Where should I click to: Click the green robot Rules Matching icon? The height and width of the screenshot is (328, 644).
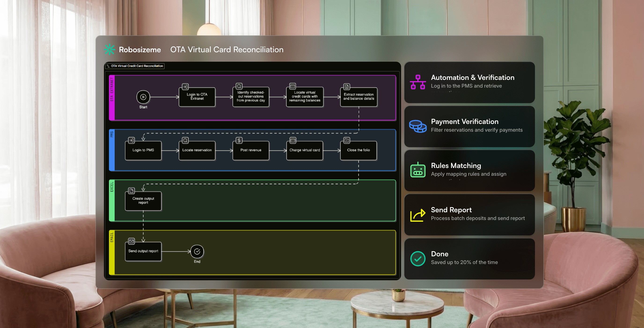click(x=417, y=170)
